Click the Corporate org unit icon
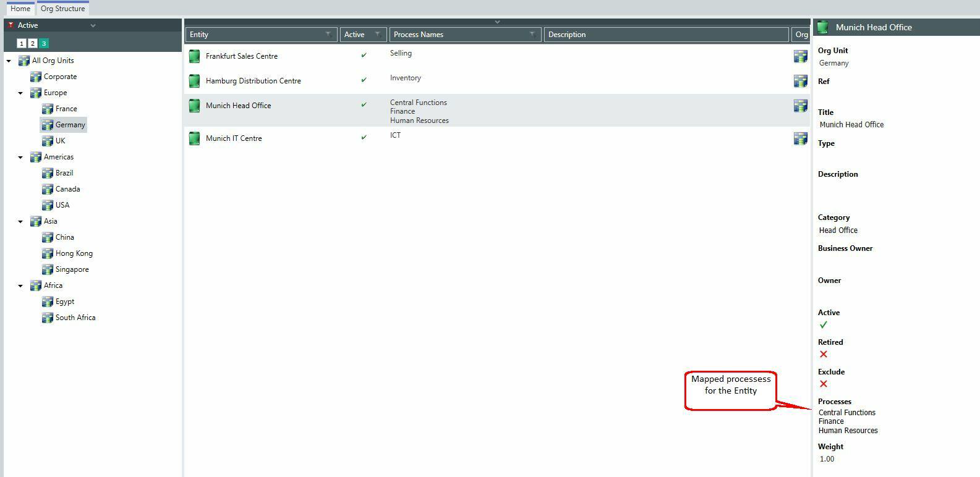980x477 pixels. 36,77
